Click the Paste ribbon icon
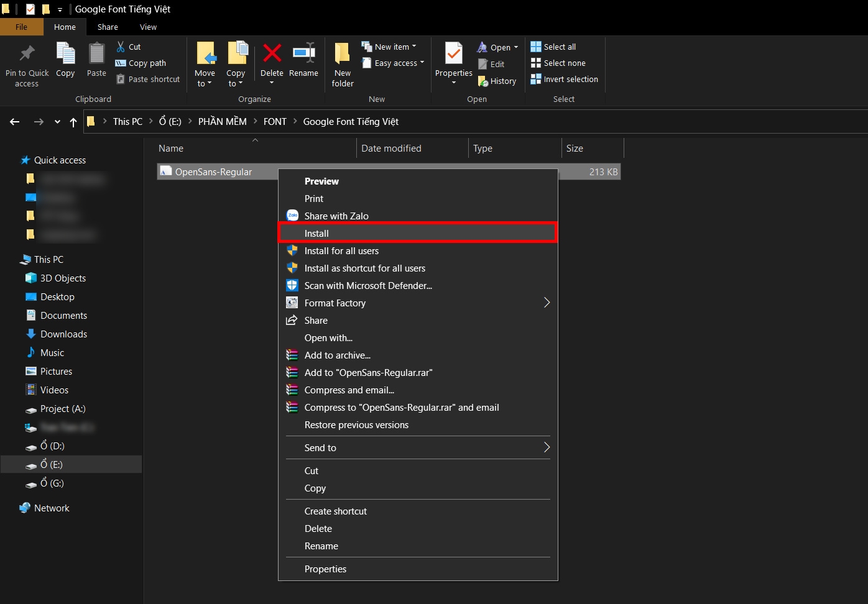 pyautogui.click(x=96, y=53)
